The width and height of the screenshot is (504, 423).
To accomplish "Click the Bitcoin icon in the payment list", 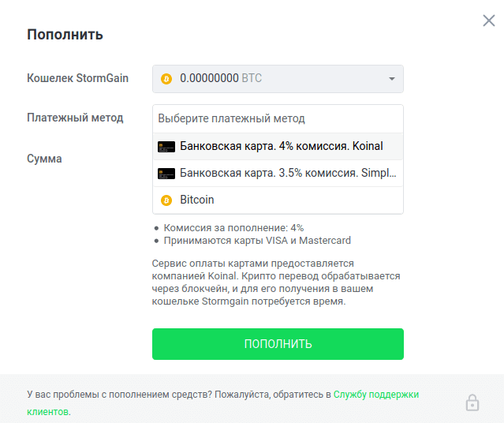I will pos(166,200).
